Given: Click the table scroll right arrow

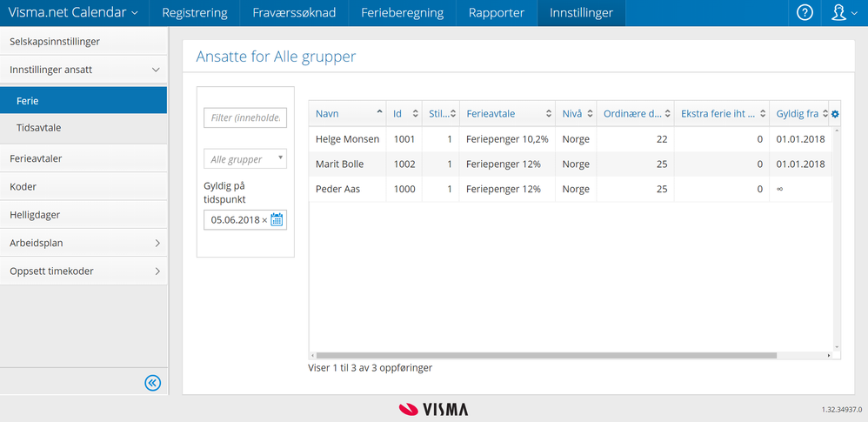Looking at the screenshot, I should [x=829, y=356].
